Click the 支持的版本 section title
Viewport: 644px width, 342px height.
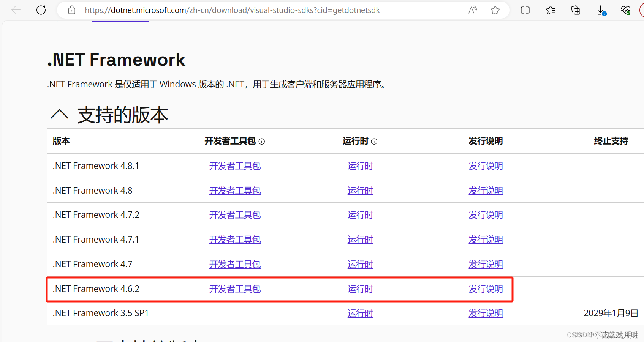122,115
